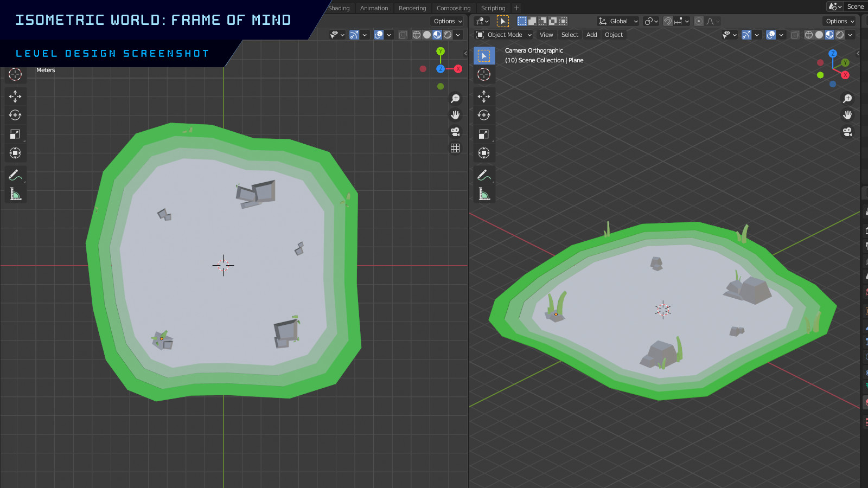Toggle Show Overlays in the right viewport
868x488 pixels.
[770, 35]
